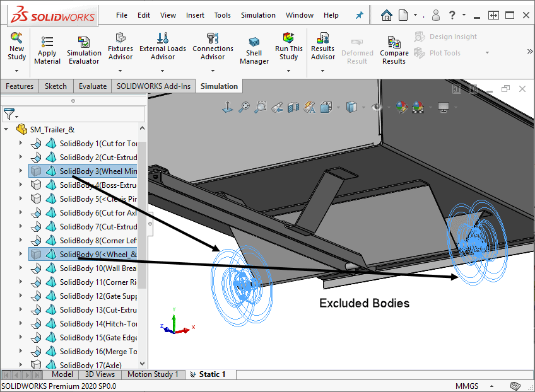Click Compare Results
The width and height of the screenshot is (535, 392).
394,50
